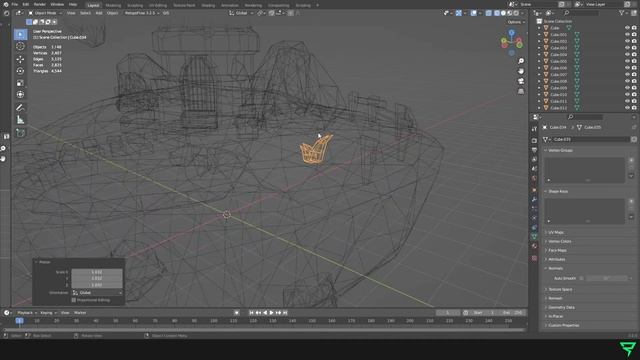Jump to the timeline end frame
The image size is (640, 360).
[285, 313]
